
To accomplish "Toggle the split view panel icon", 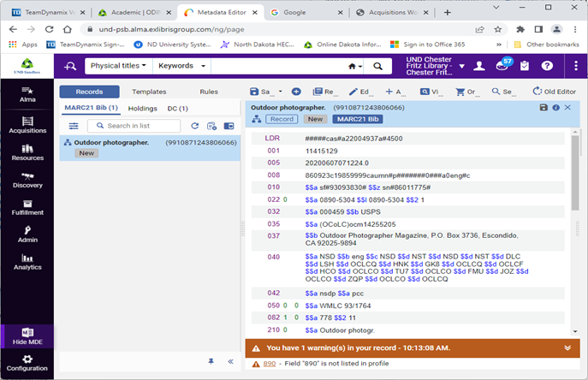I will pos(229,126).
